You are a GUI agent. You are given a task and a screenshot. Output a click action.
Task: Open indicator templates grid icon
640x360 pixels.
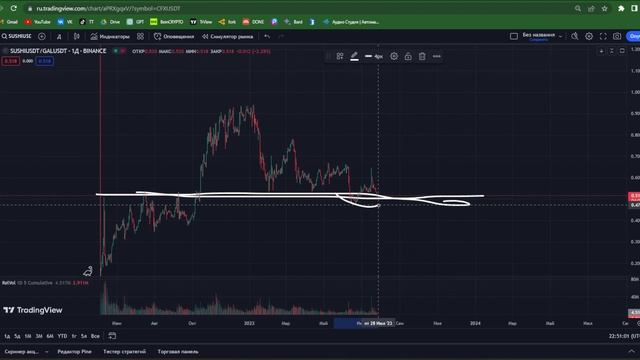click(x=140, y=36)
